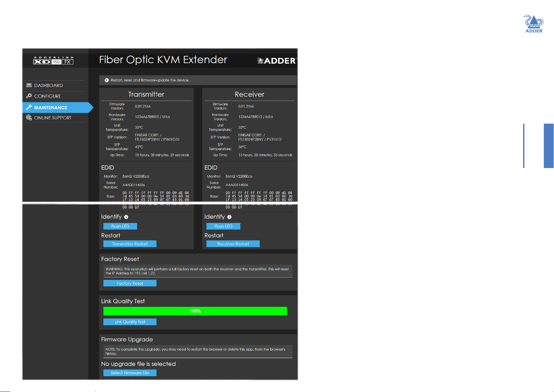The height and width of the screenshot is (392, 554).
Task: Click the Link Quality Test heading
Action: (x=123, y=302)
